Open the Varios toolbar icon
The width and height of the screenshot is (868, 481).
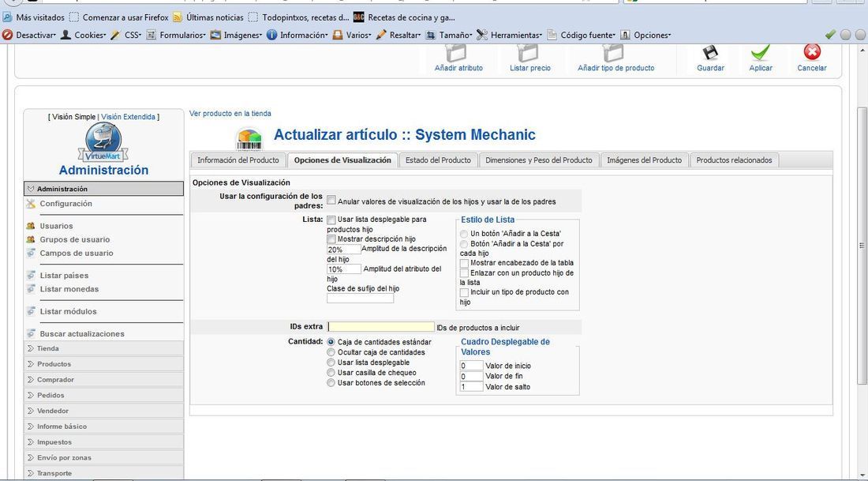[x=338, y=35]
